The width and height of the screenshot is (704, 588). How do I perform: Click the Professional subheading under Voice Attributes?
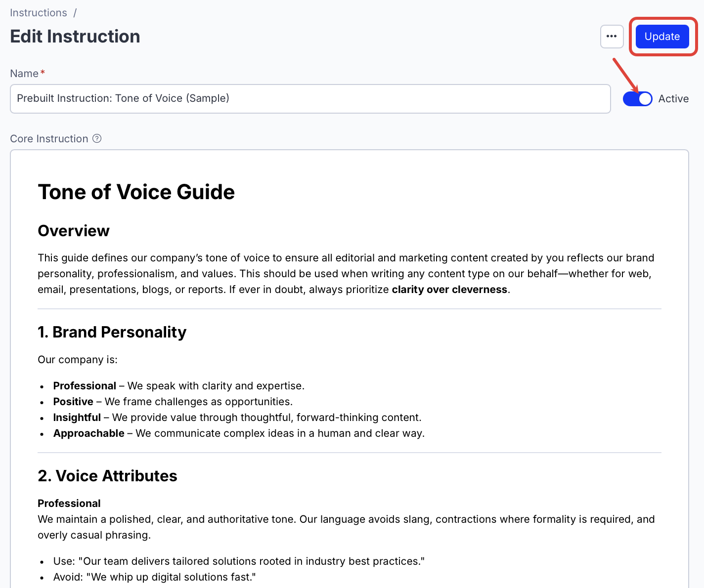pos(69,503)
